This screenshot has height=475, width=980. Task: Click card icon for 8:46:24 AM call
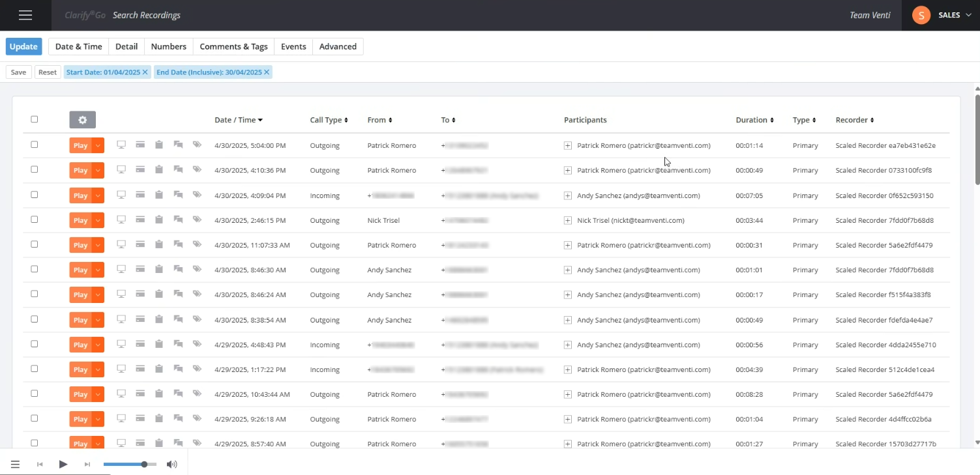pyautogui.click(x=140, y=294)
